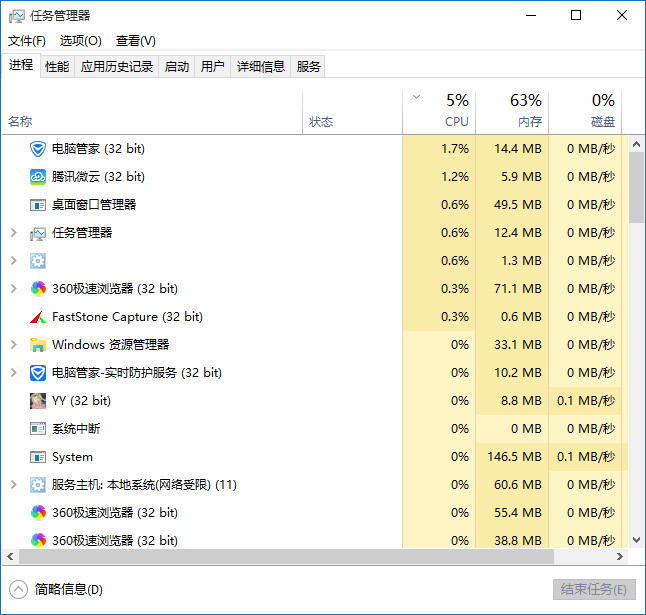Click the Task Manager title bar icon

tap(16, 16)
